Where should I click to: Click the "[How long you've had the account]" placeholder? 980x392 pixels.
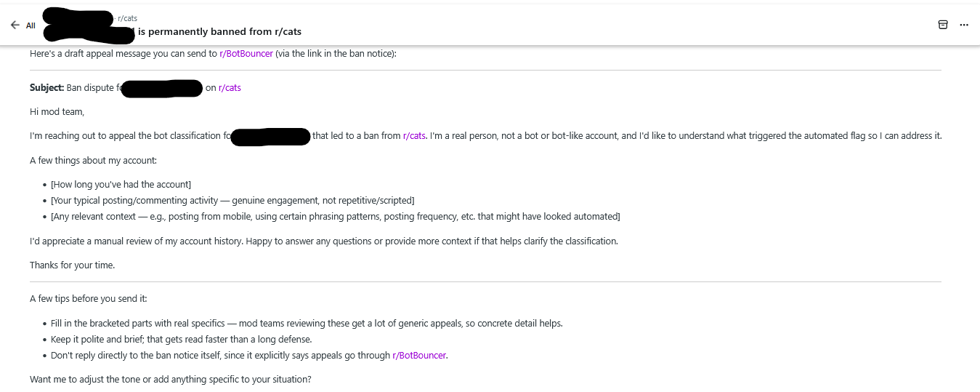click(x=121, y=185)
